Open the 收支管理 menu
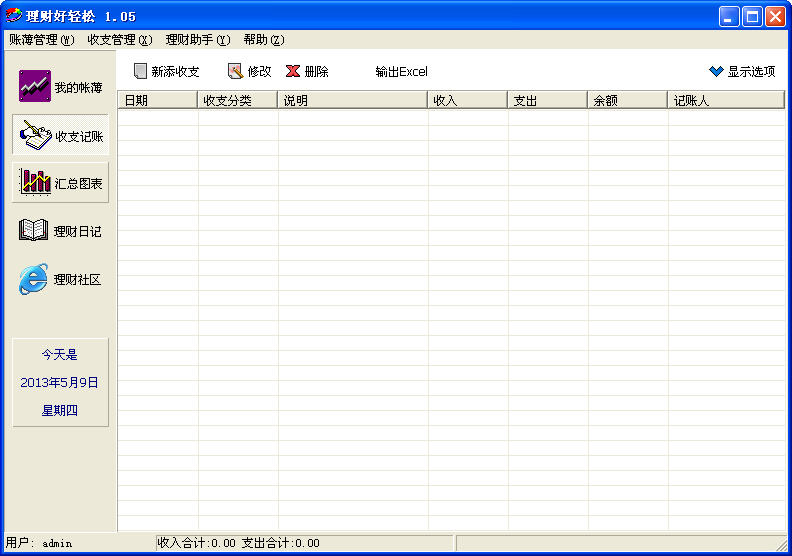The width and height of the screenshot is (792, 556). click(120, 40)
